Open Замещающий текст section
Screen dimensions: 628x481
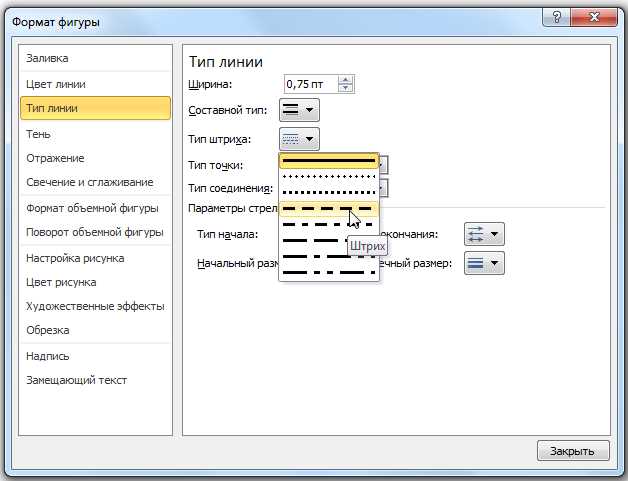95,380
